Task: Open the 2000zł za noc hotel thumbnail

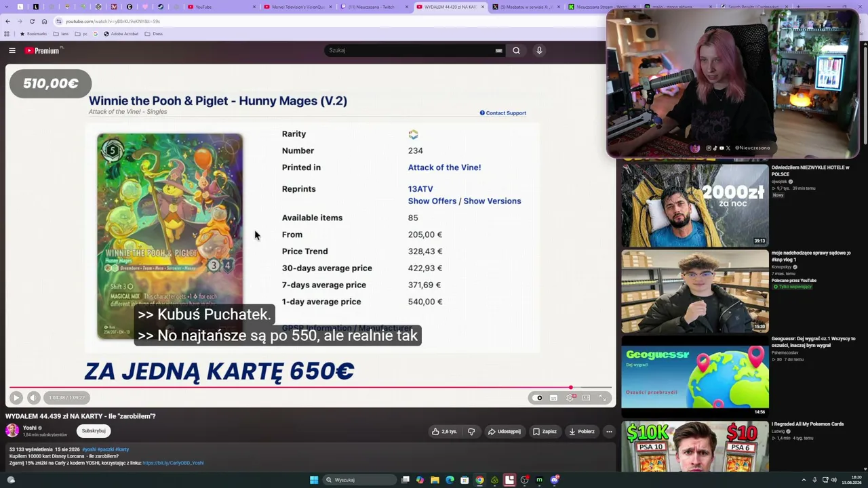Action: 695,205
